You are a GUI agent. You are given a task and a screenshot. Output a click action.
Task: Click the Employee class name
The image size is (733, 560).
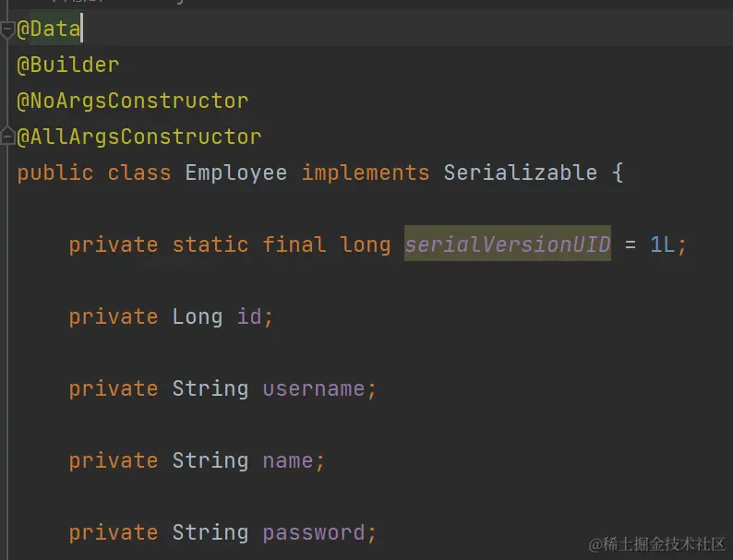click(x=236, y=173)
